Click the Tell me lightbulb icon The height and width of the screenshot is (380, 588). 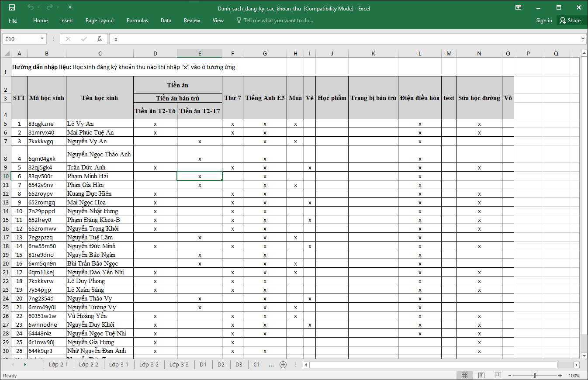[239, 21]
